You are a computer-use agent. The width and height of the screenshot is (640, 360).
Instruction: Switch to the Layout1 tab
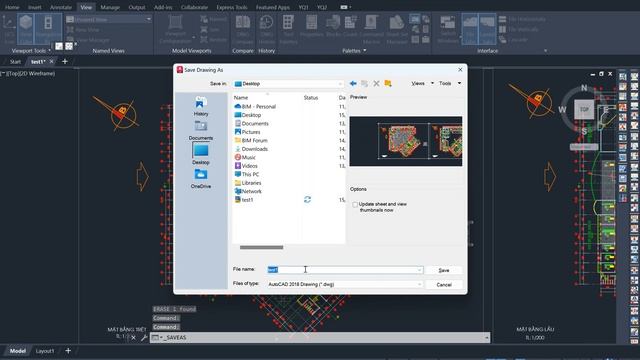(44, 351)
